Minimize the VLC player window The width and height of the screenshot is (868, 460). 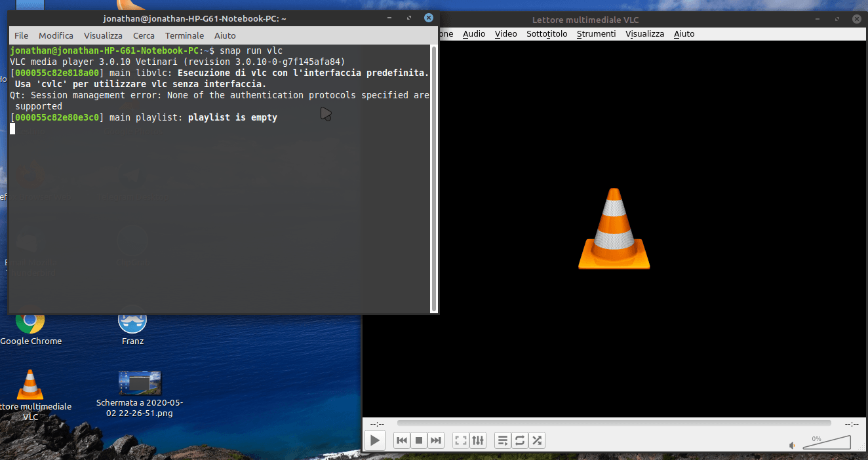(819, 20)
